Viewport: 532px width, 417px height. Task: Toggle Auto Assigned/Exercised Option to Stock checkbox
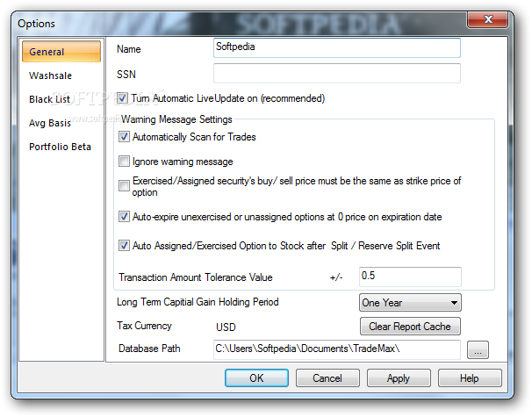click(124, 245)
